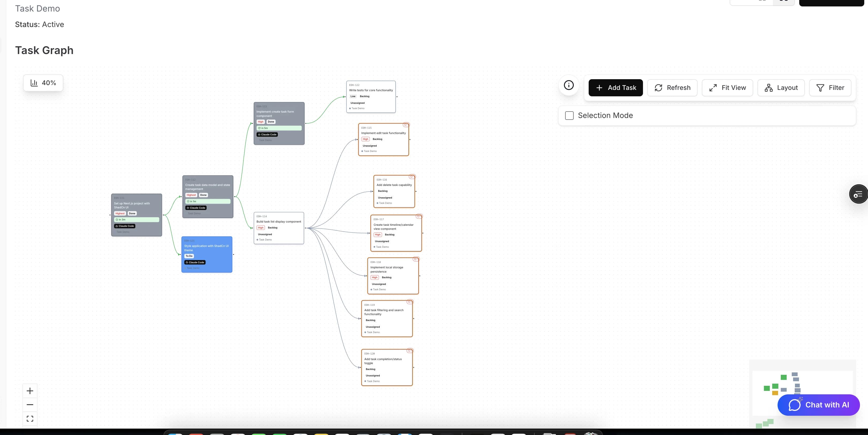The height and width of the screenshot is (435, 868).
Task: Click the timer icon on EOH-118 task card
Action: (x=416, y=259)
